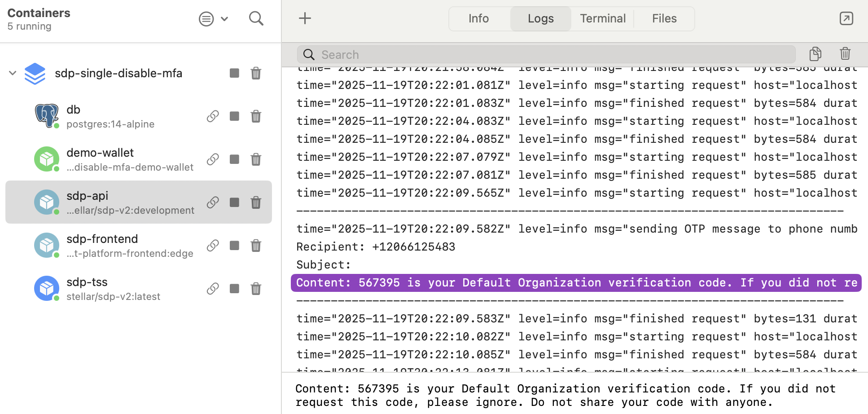Stop the sdp-single-disable-mfa compose group
Viewport: 868px width, 414px height.
(x=234, y=73)
